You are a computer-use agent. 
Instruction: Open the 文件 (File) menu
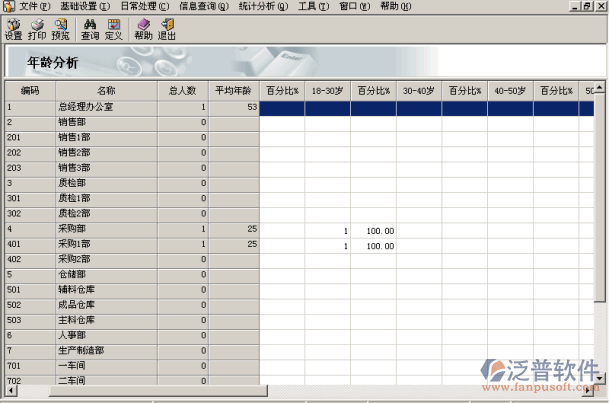tap(35, 6)
